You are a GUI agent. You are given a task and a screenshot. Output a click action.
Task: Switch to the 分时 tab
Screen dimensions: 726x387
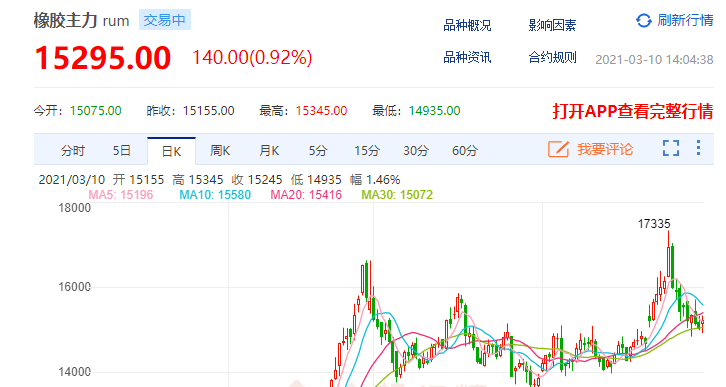pos(73,151)
